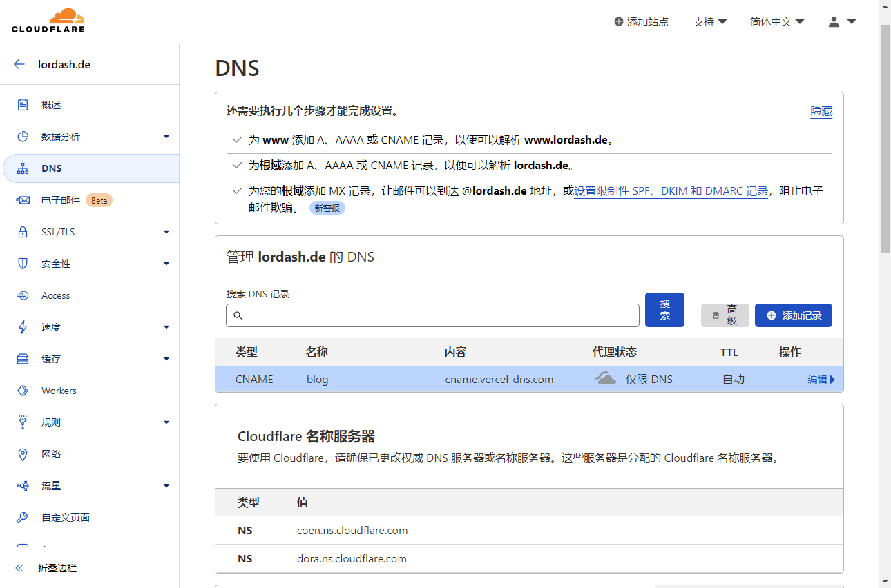
Task: Click the plus icon next to 添加站点
Action: tap(619, 21)
